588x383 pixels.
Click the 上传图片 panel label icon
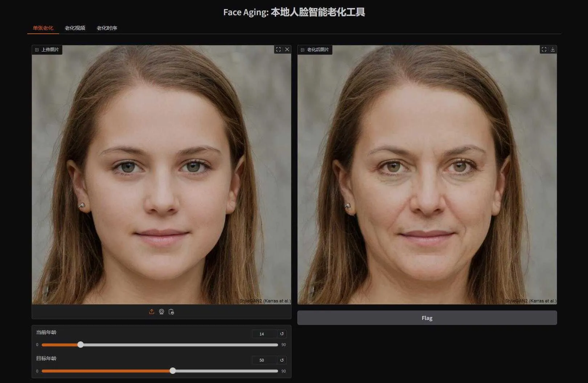(37, 50)
